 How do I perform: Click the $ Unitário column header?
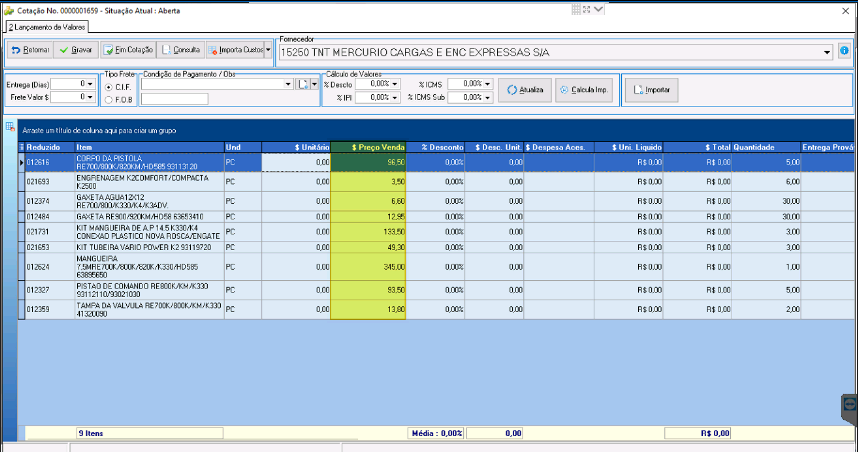[x=296, y=147]
